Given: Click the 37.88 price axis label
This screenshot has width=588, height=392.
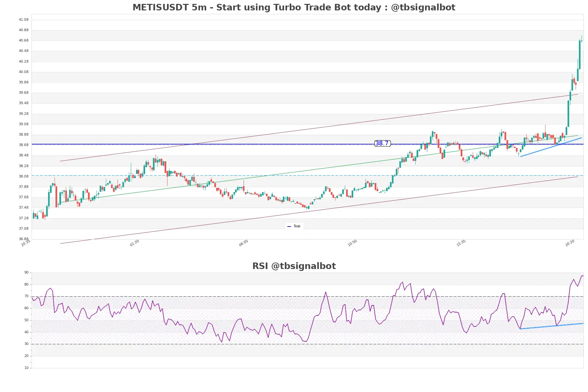Looking at the screenshot, I should (23, 187).
